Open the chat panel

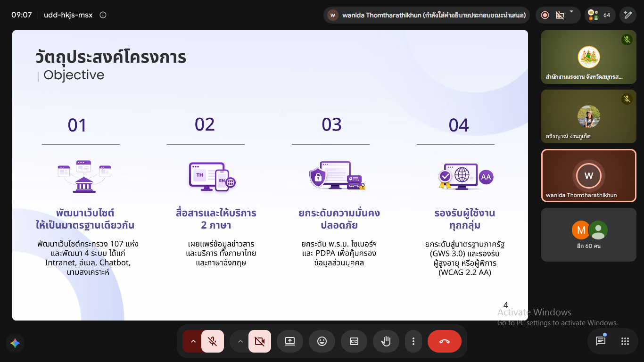click(x=601, y=341)
